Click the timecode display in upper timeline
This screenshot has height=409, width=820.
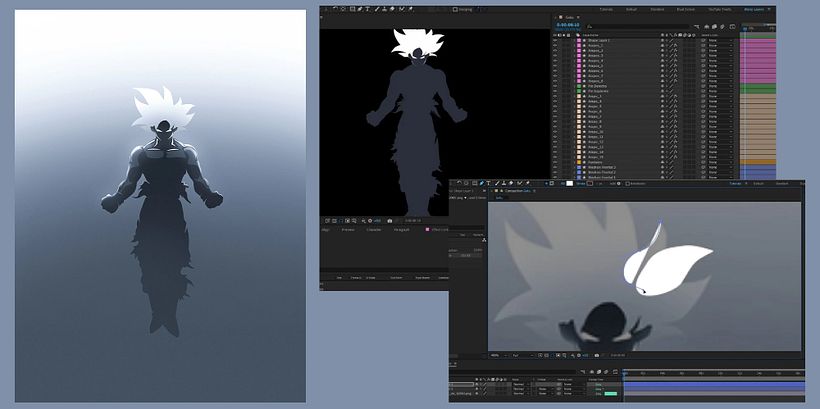click(x=568, y=23)
